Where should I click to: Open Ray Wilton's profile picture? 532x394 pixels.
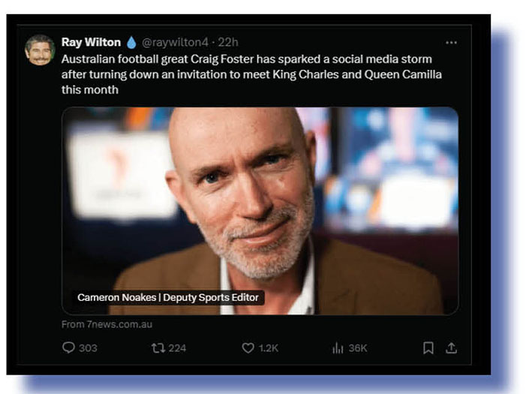click(x=39, y=50)
